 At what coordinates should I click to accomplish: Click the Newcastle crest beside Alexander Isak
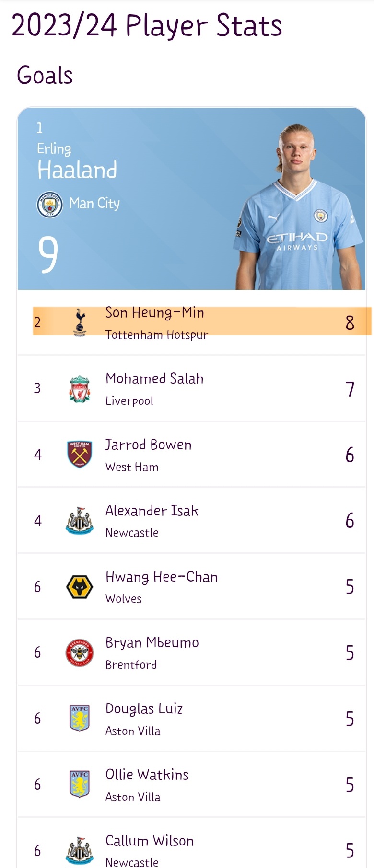tap(80, 520)
